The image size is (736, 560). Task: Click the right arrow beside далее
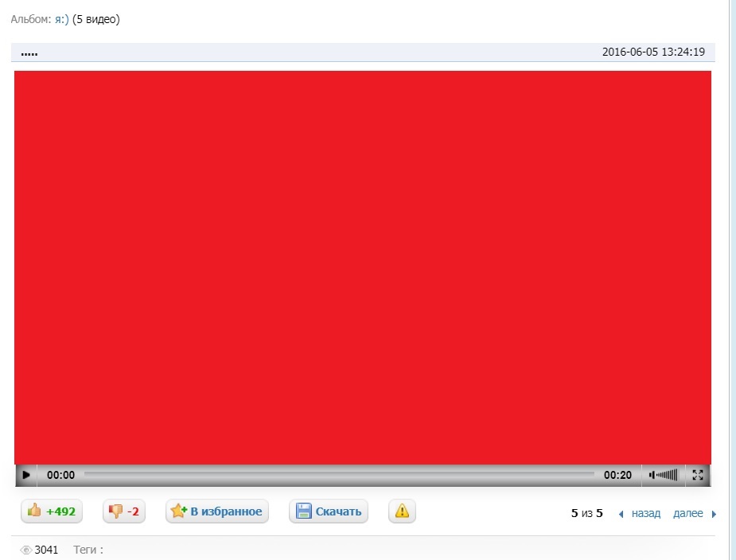coord(714,515)
